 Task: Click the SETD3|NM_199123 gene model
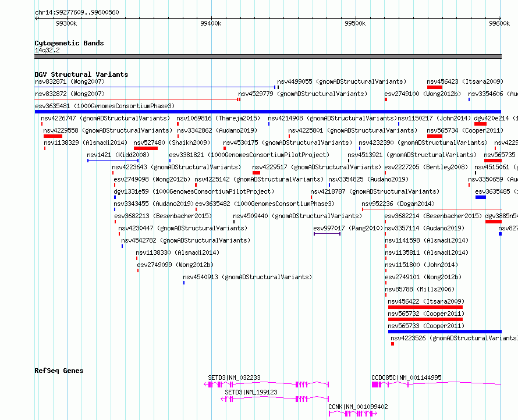point(275,399)
